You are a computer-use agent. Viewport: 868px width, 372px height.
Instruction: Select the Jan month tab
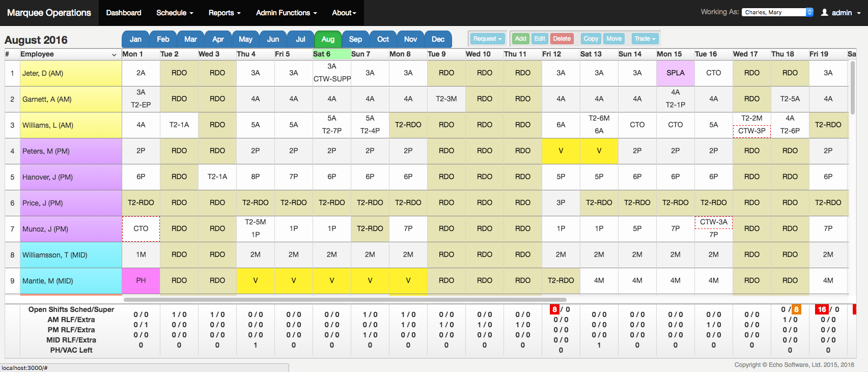[135, 39]
